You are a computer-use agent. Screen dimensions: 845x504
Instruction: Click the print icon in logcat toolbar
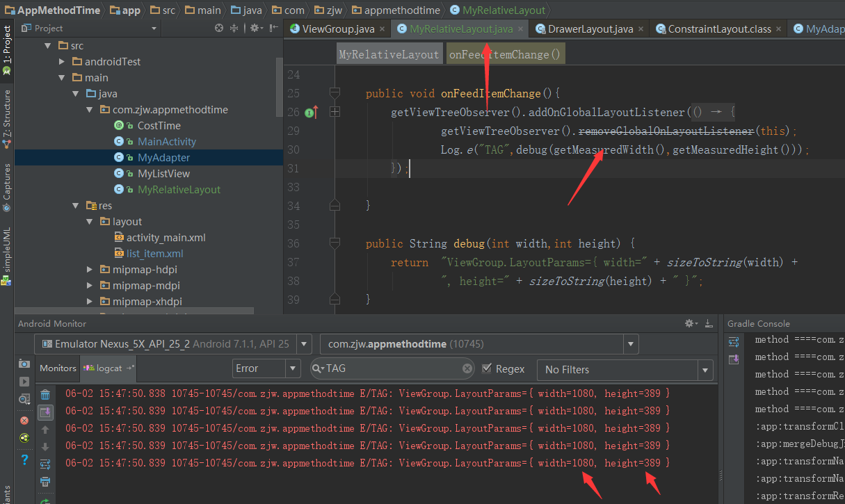[45, 482]
